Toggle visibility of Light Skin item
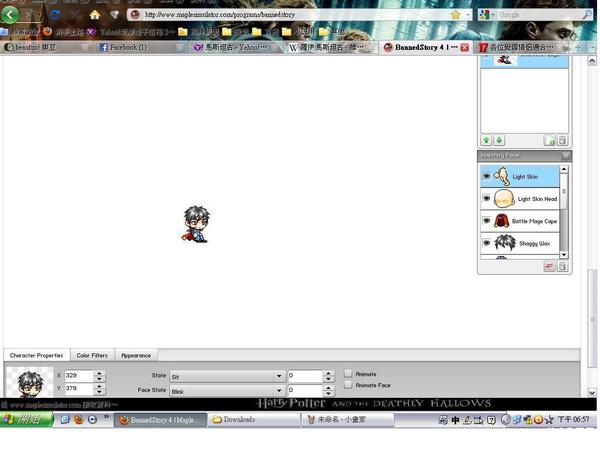The image size is (600, 450). pos(487,176)
